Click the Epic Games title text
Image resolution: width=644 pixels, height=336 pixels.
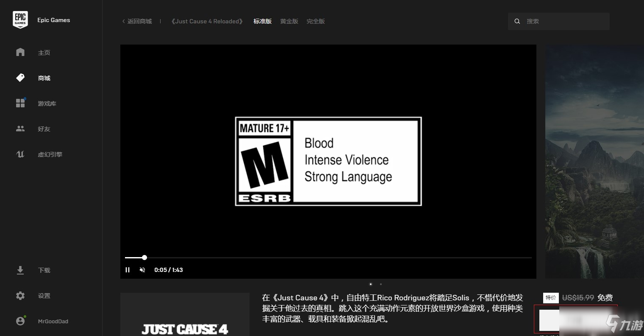click(54, 20)
